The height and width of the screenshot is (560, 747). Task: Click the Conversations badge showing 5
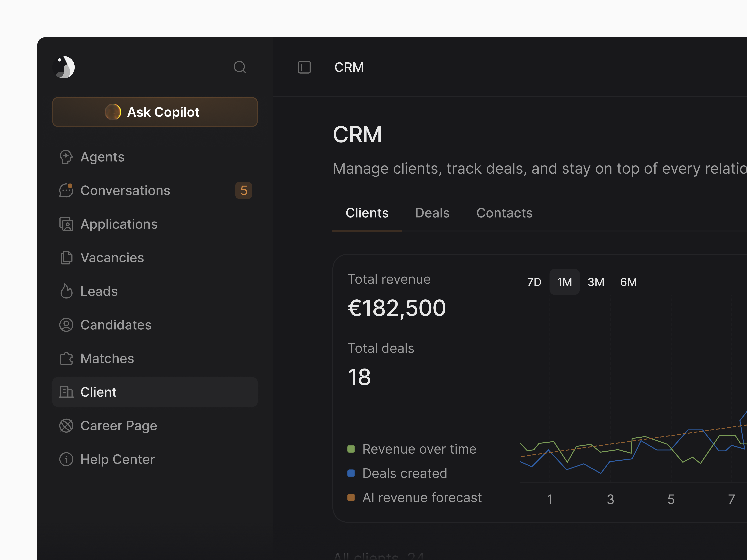pyautogui.click(x=244, y=190)
